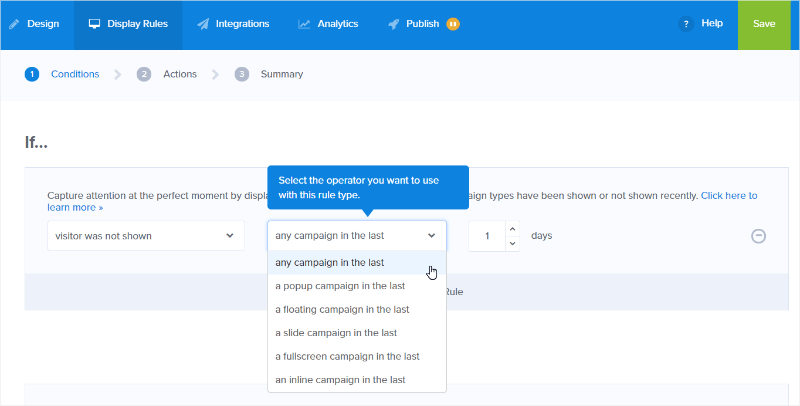
Task: Go to the Publish tab
Action: [414, 24]
